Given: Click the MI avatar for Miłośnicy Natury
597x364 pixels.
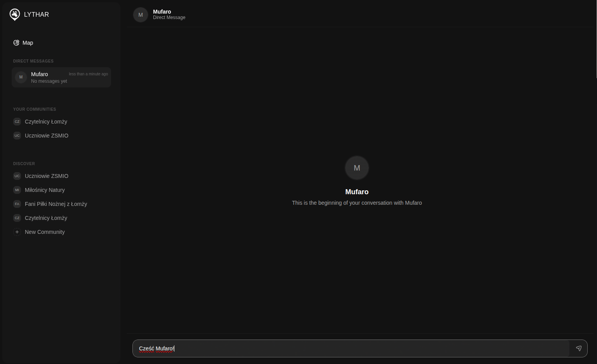Looking at the screenshot, I should (17, 190).
